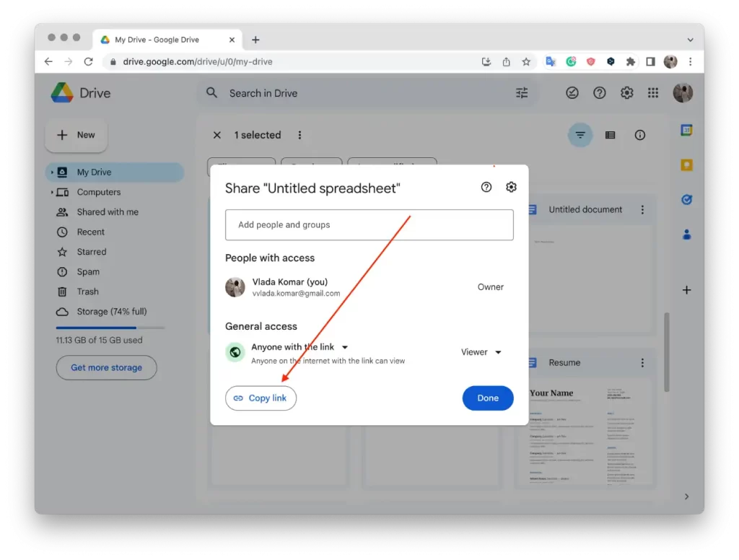Open Storage (74% full) link
Screen dimensions: 739x560
(112, 312)
